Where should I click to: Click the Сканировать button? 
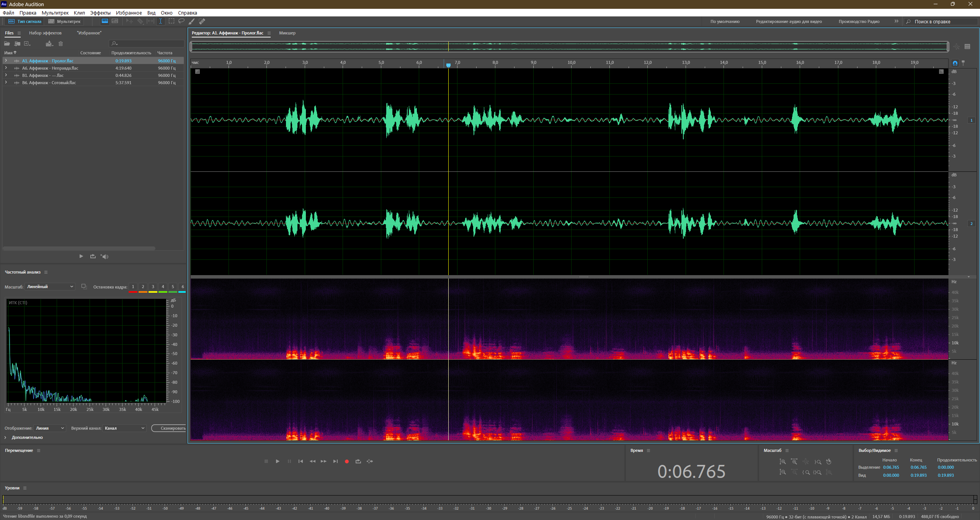coord(169,428)
